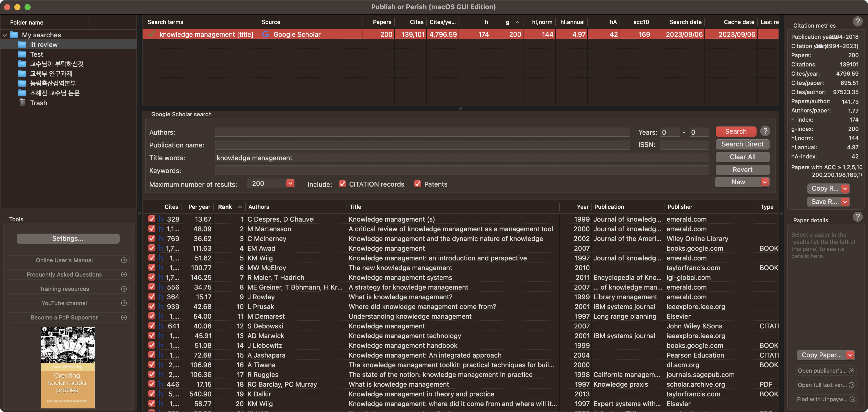
Task: Click blue h icon in EM Awad row
Action: (161, 248)
